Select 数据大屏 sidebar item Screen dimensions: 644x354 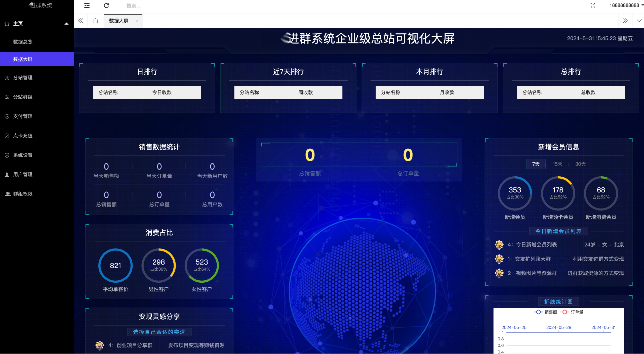tap(37, 59)
